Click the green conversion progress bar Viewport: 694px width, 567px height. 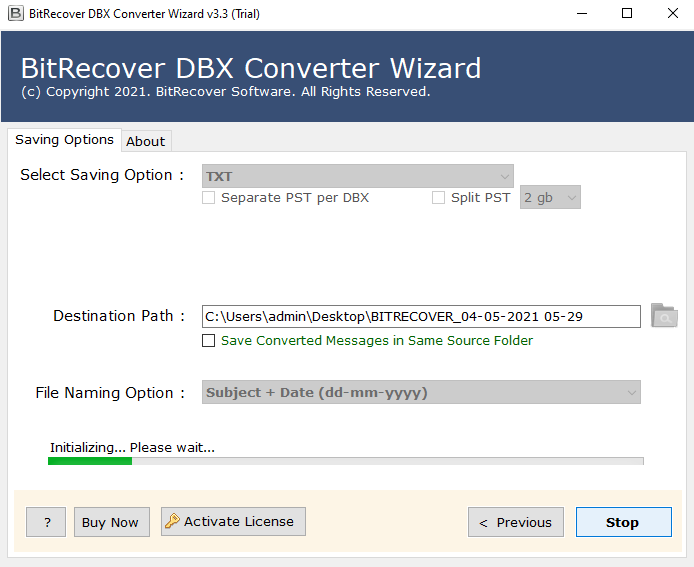click(x=346, y=461)
